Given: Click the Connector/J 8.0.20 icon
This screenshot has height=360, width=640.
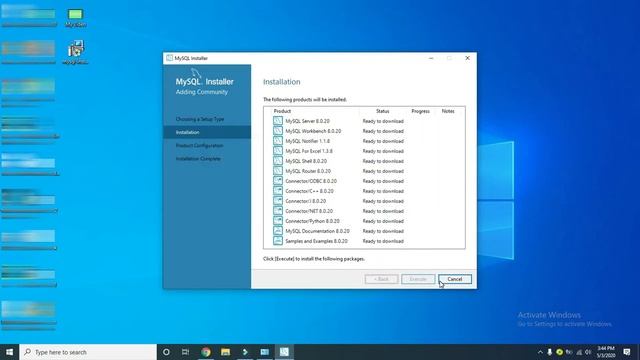Looking at the screenshot, I should [278, 201].
